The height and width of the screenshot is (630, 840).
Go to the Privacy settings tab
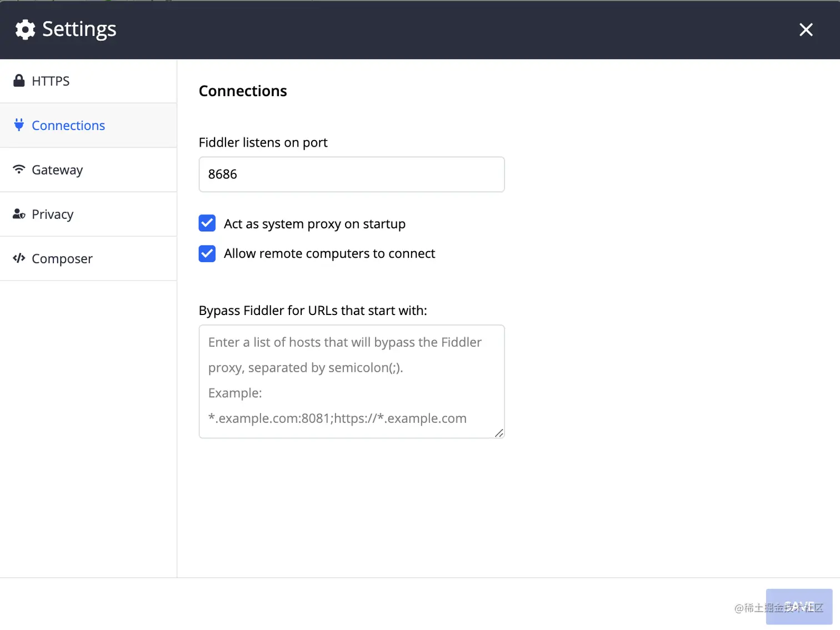pos(53,214)
